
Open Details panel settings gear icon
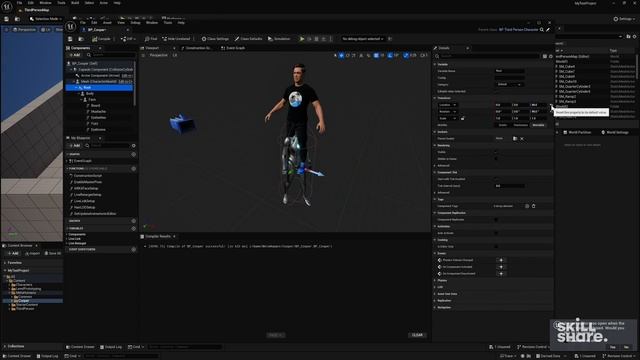[551, 56]
